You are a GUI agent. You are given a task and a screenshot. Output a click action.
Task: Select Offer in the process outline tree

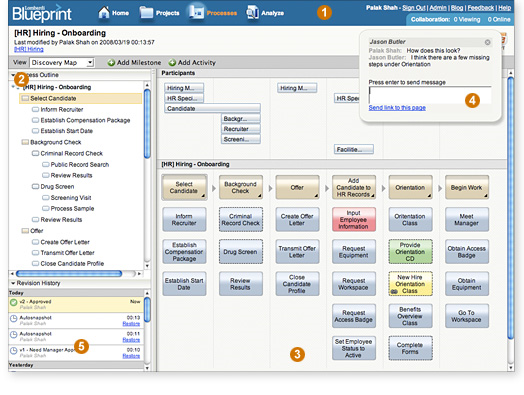(x=36, y=231)
